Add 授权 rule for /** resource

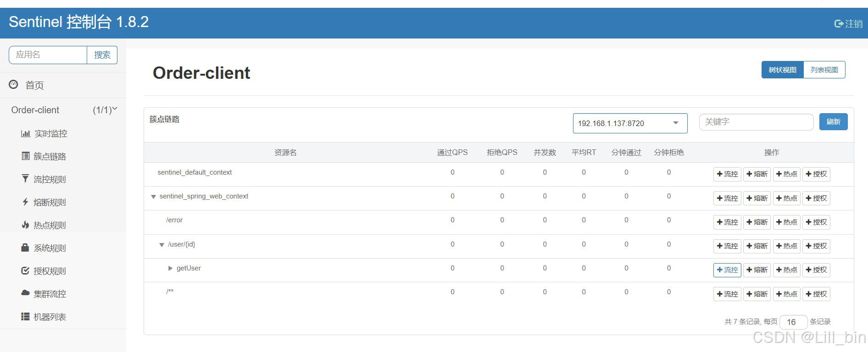816,294
